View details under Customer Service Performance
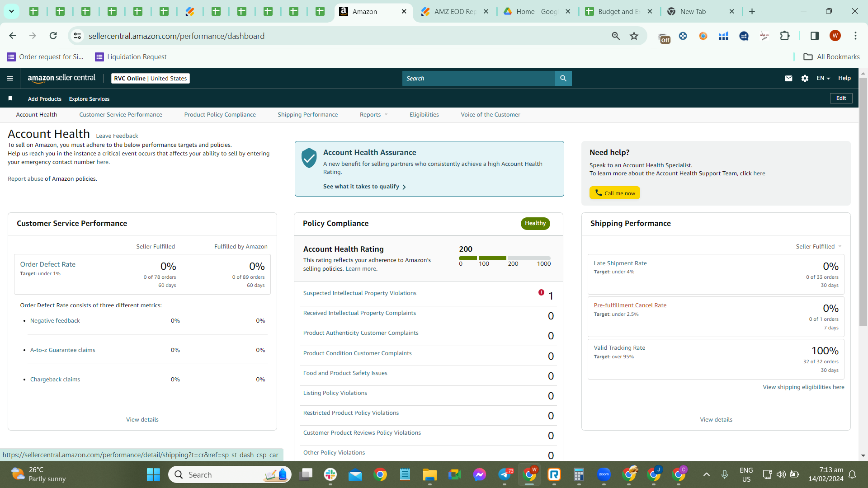868x488 pixels. [142, 420]
